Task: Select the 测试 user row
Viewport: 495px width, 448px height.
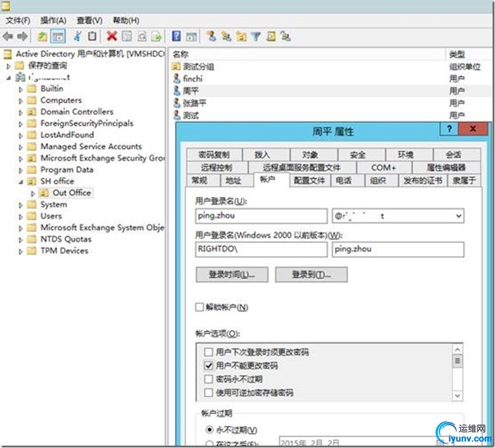Action: pyautogui.click(x=330, y=115)
